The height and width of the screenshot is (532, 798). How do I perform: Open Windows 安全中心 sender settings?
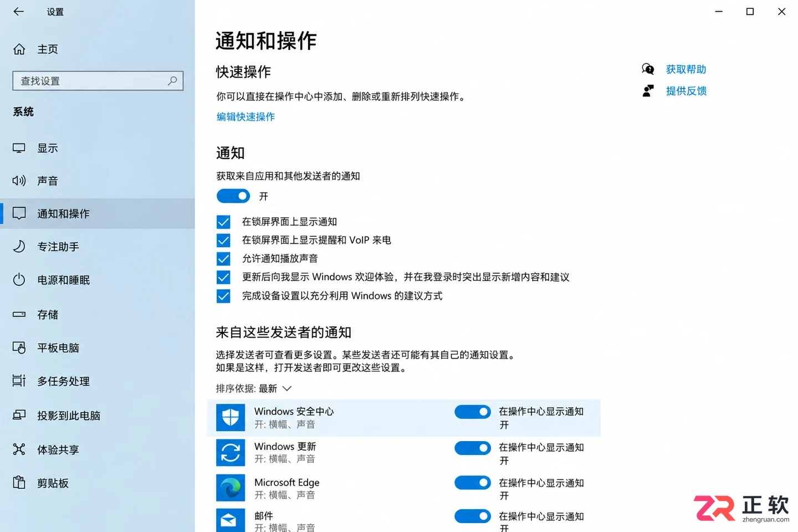[x=403, y=417]
